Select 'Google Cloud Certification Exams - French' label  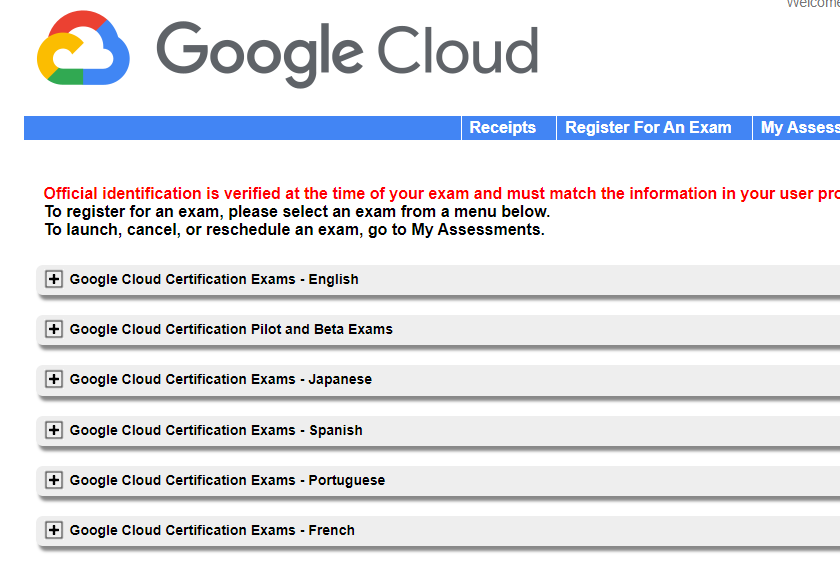[x=212, y=530]
